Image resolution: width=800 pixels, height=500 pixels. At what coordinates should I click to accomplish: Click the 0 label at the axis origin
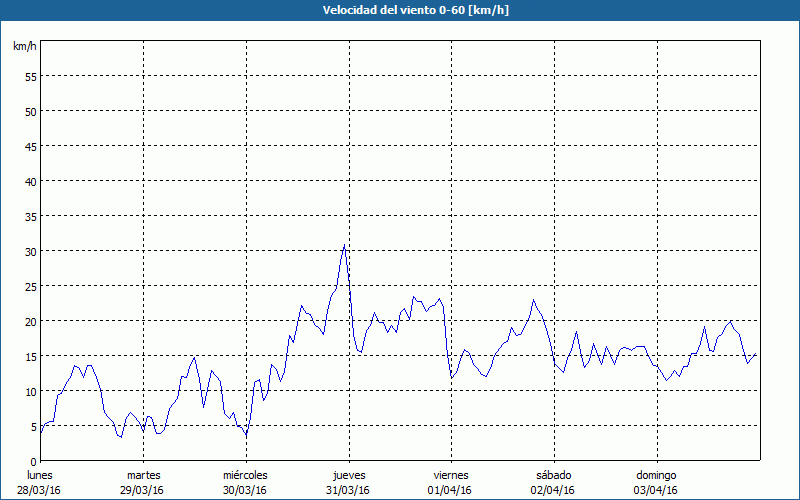tap(33, 462)
